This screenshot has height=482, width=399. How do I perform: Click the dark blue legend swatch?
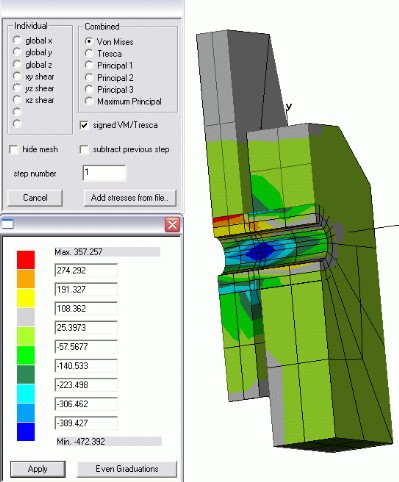[26, 432]
